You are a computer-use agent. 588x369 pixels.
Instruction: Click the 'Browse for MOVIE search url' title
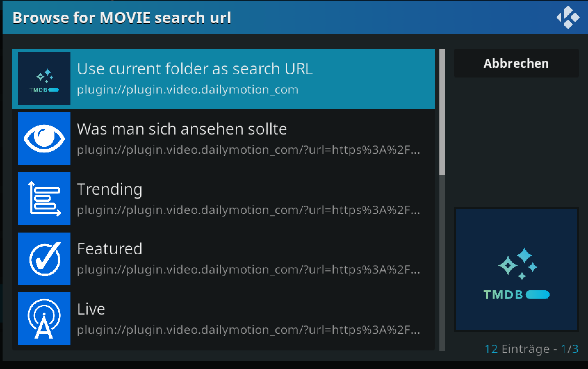click(x=122, y=18)
